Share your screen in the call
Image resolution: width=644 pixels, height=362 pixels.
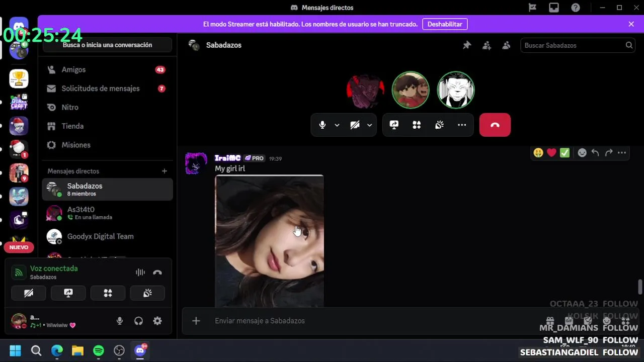pyautogui.click(x=394, y=125)
